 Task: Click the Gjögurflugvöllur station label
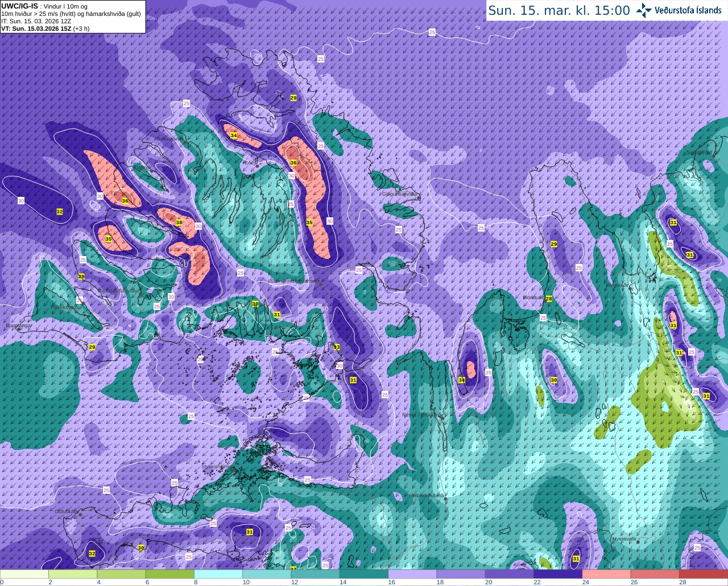[400, 193]
